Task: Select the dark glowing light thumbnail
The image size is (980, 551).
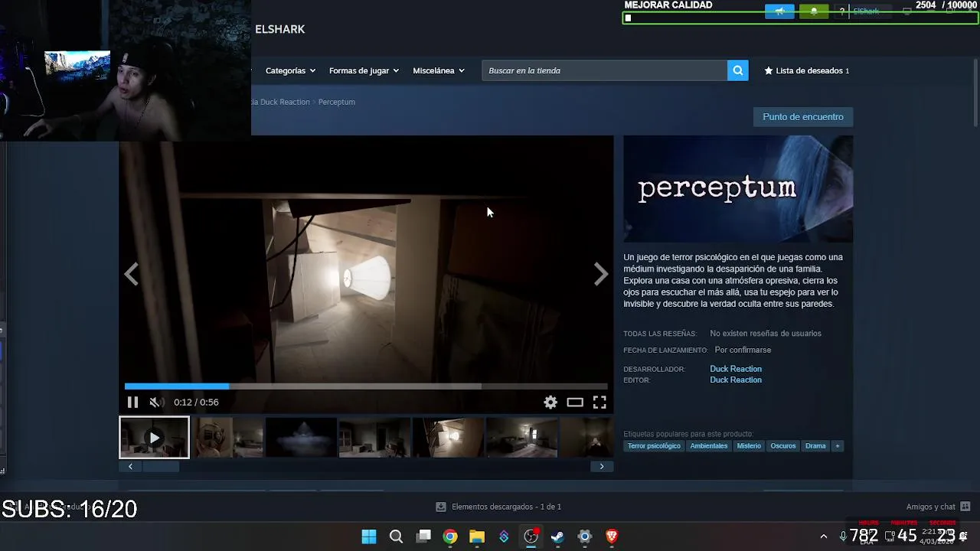Action: tap(301, 437)
